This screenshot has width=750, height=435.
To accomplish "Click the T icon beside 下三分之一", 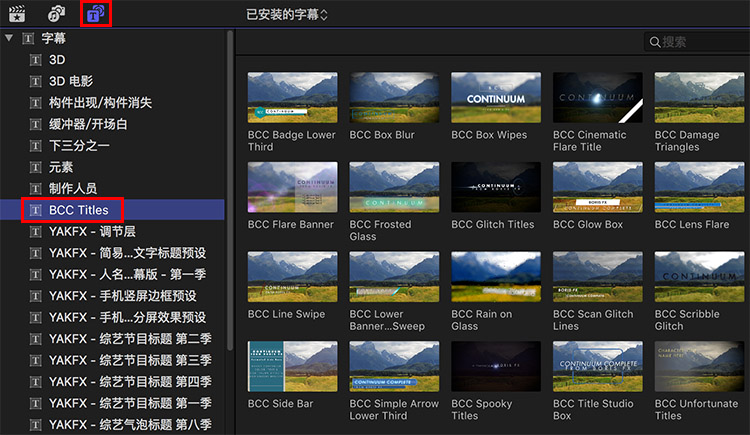I will pos(35,145).
